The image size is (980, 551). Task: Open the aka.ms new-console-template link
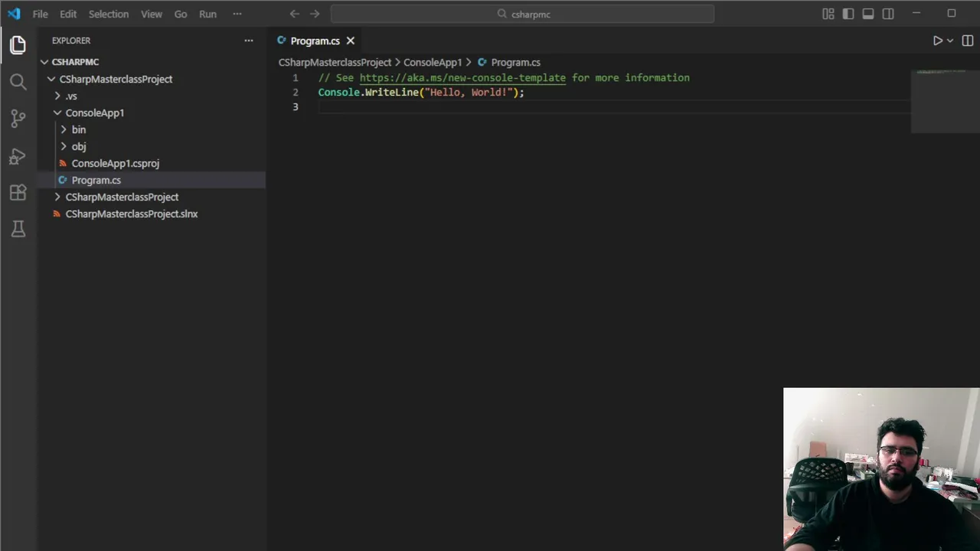462,77
